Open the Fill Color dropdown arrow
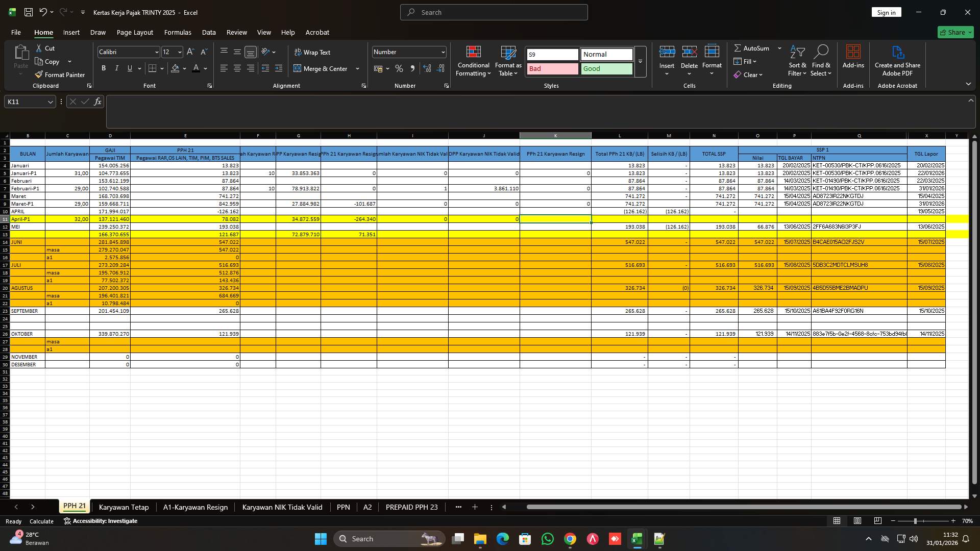This screenshot has width=980, height=551. click(x=184, y=68)
